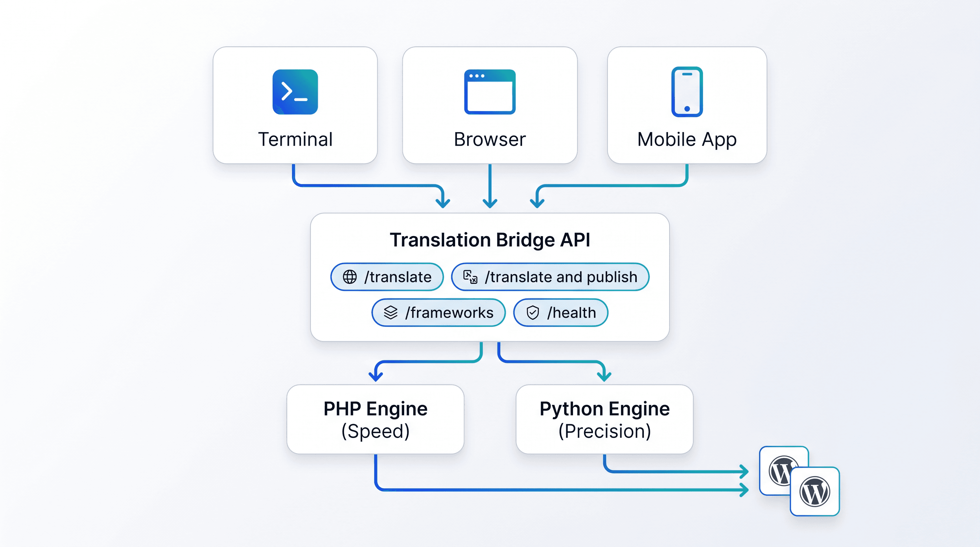The width and height of the screenshot is (980, 547).
Task: Click the Terminal prompt icon
Action: coord(295,92)
